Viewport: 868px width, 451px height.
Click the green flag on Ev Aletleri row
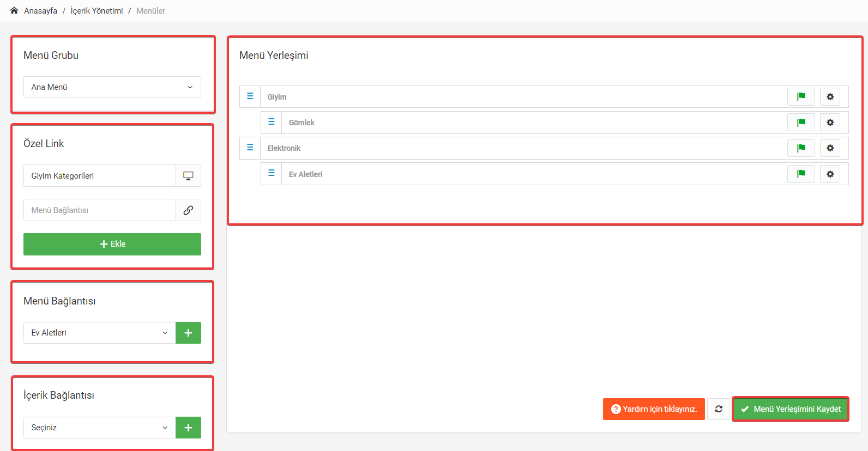tap(801, 174)
